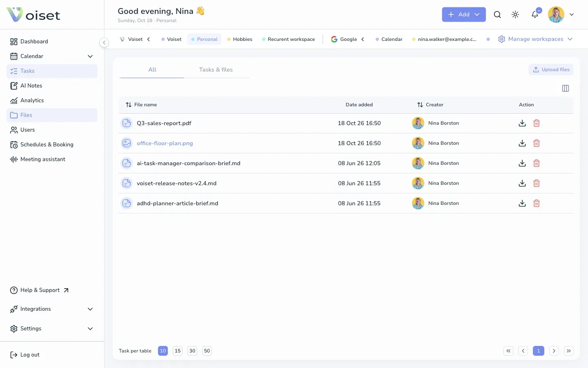
Task: Collapse Google workspace group chevron
Action: 363,39
